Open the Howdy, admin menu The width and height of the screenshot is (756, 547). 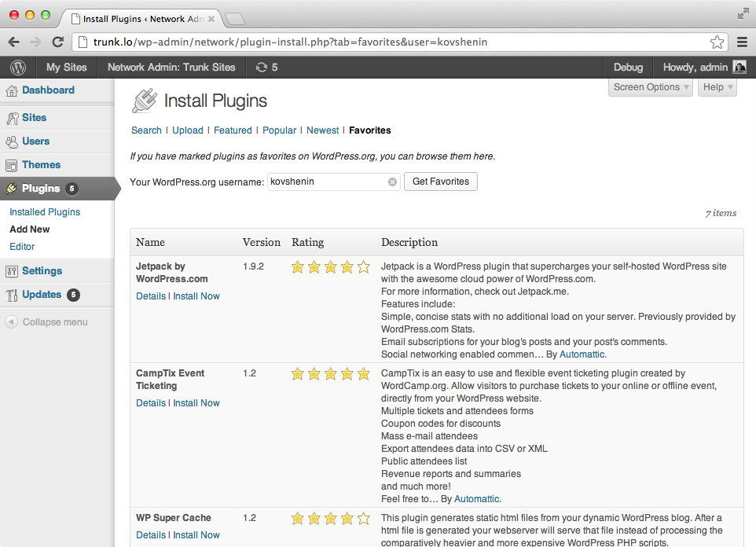[695, 67]
